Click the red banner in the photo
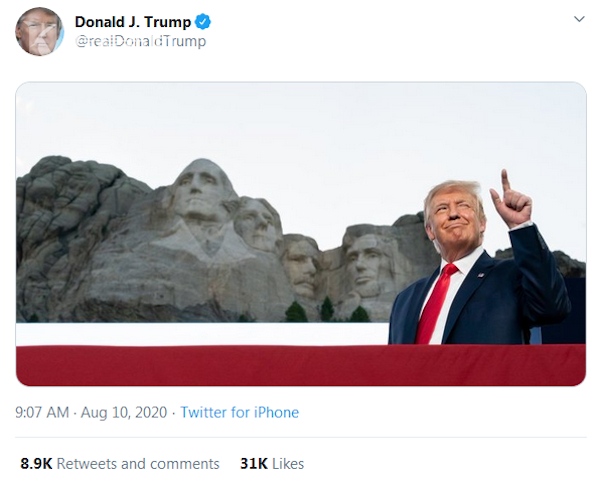This screenshot has width=600, height=484. (x=200, y=365)
